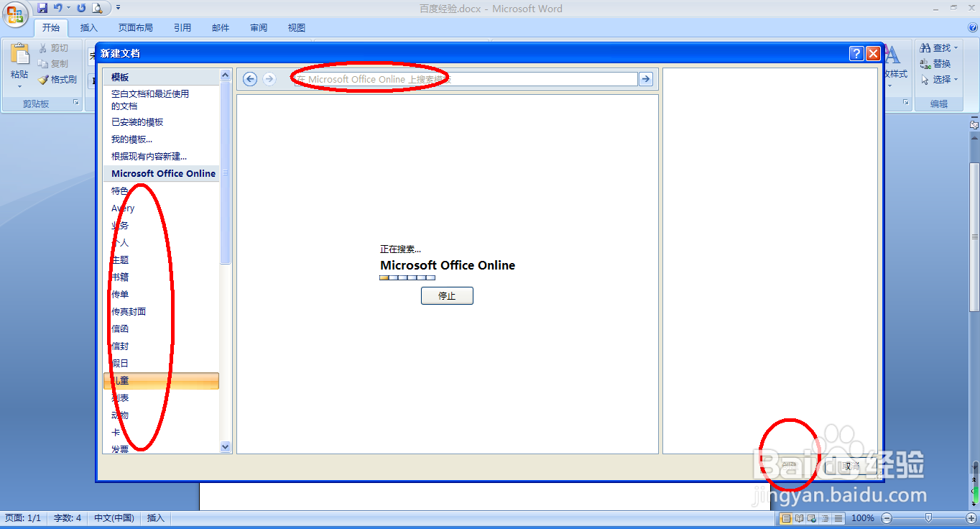
Task: Open the 页面布局 ribbon tab
Action: click(x=136, y=28)
